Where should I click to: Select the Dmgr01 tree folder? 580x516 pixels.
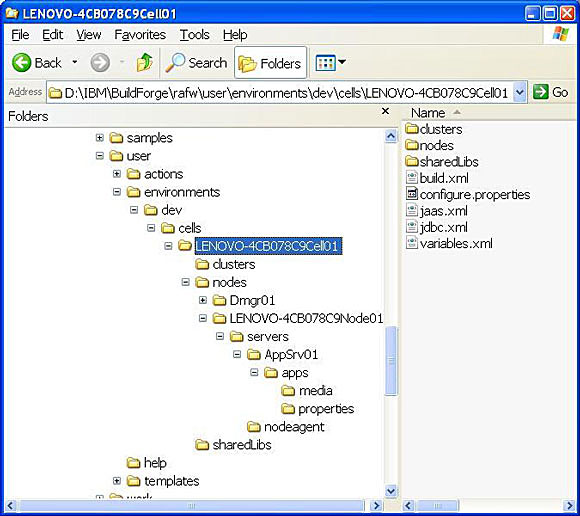tap(244, 300)
